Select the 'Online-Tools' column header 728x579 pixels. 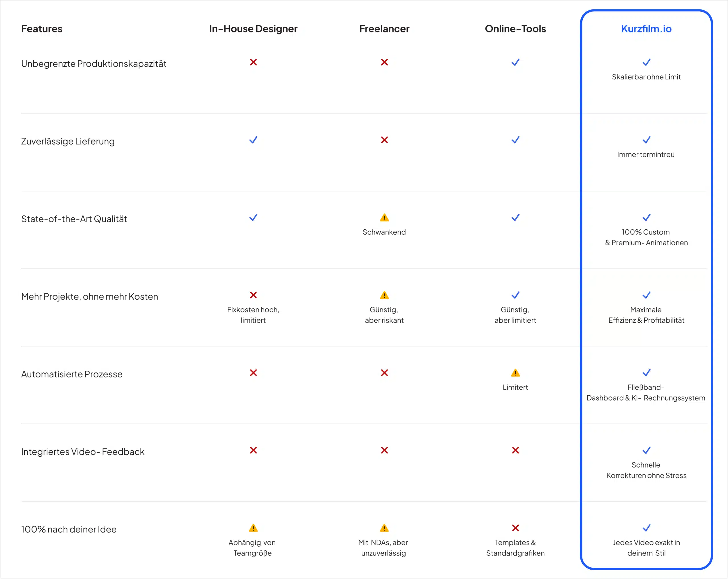515,29
